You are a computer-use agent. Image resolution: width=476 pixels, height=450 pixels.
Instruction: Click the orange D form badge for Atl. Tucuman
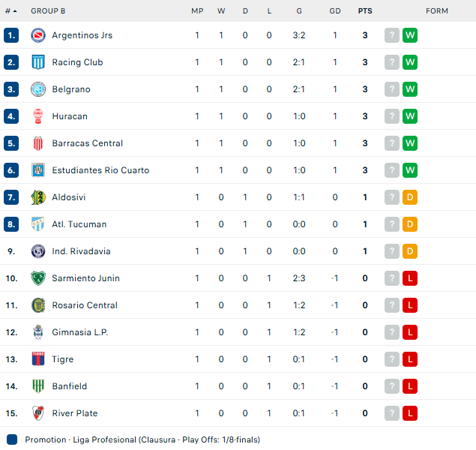click(410, 224)
